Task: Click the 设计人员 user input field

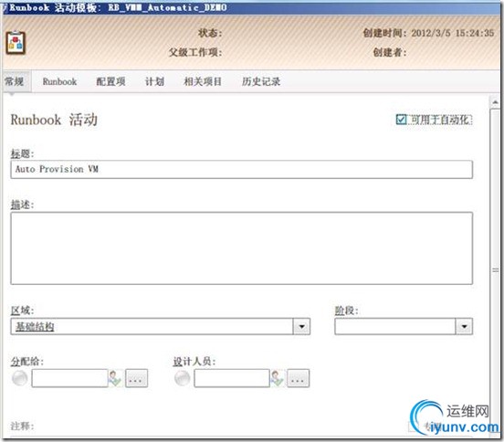Action: click(232, 378)
